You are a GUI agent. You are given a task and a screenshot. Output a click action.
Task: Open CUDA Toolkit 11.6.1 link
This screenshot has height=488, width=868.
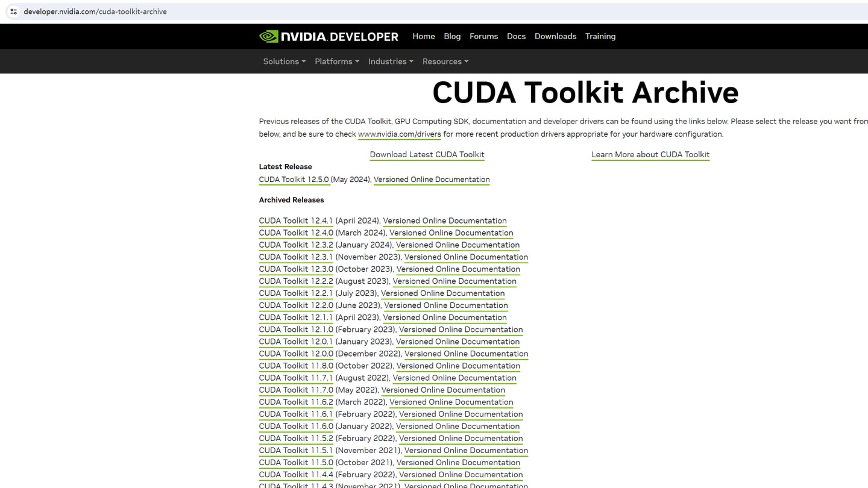(296, 413)
